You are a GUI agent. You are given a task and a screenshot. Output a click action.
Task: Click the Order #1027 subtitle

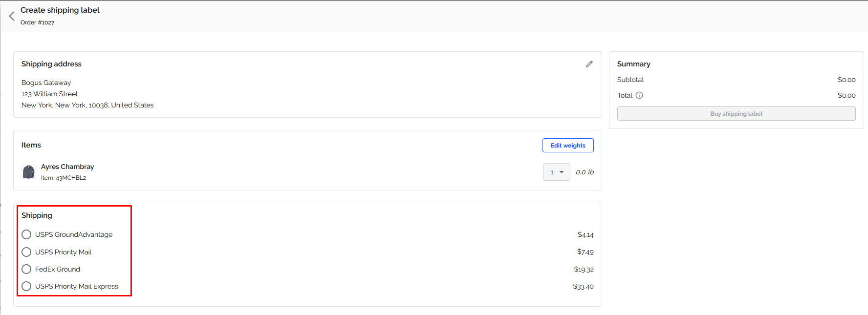click(38, 22)
